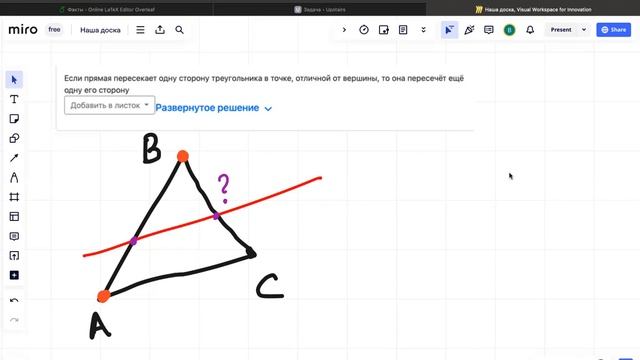Image resolution: width=640 pixels, height=360 pixels.
Task: Select the Shapes tool
Action: [14, 138]
